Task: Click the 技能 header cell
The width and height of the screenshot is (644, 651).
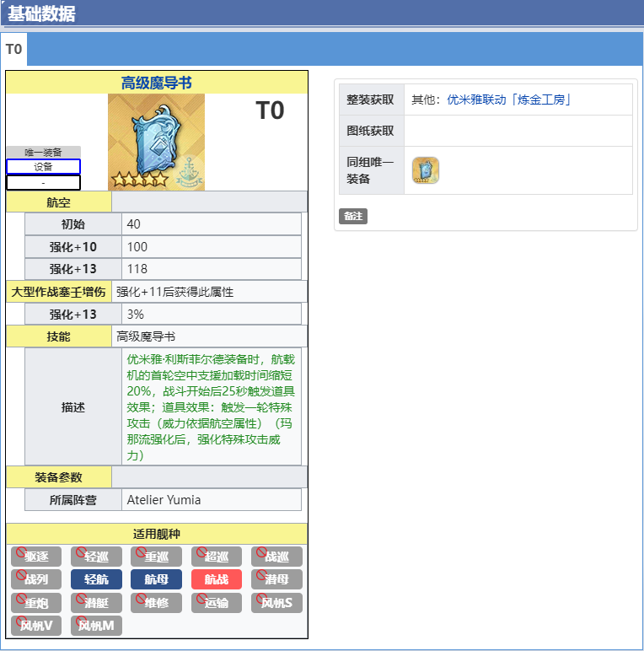Action: [x=58, y=336]
